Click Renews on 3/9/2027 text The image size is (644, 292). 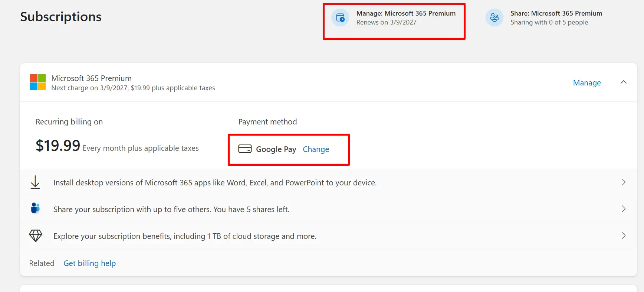pos(387,22)
